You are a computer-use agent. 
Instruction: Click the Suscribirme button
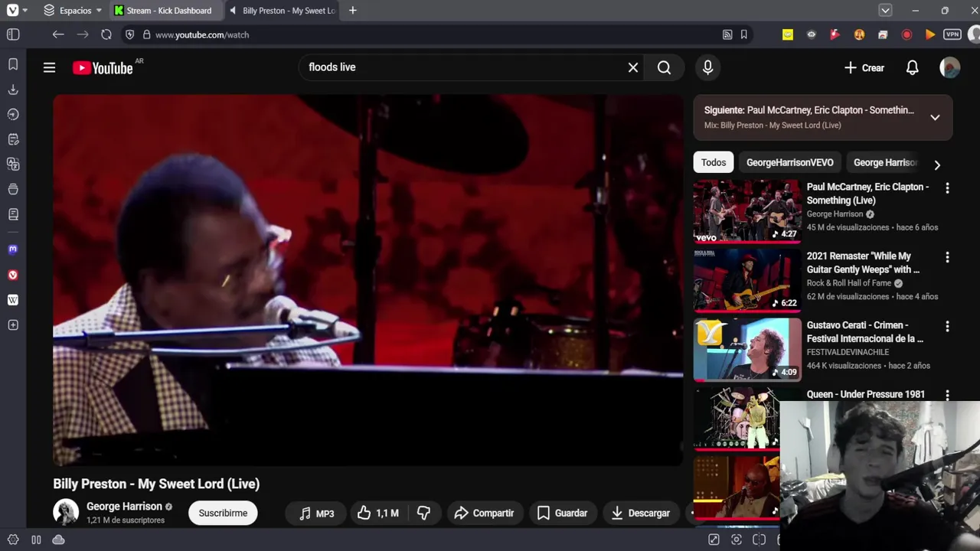(223, 513)
